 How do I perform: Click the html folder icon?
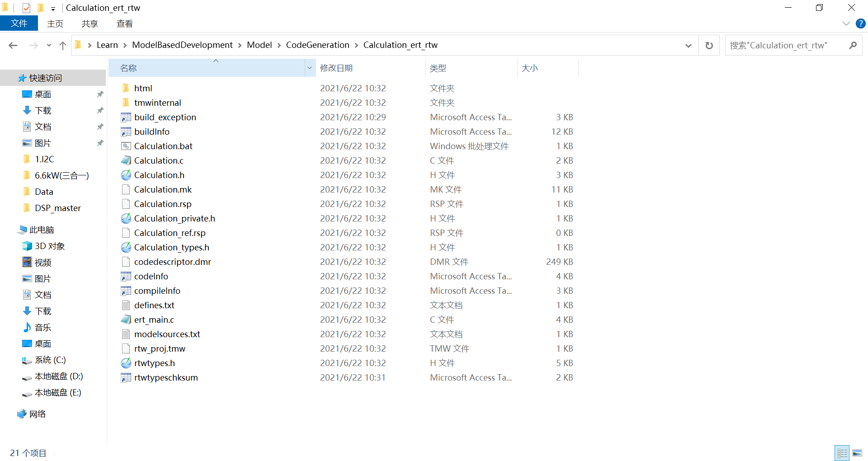[x=126, y=88]
